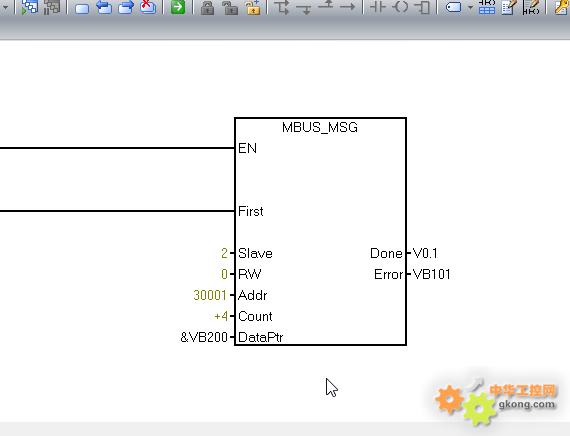Click the pause status monitoring icon
This screenshot has height=436, width=570.
pyautogui.click(x=52, y=7)
